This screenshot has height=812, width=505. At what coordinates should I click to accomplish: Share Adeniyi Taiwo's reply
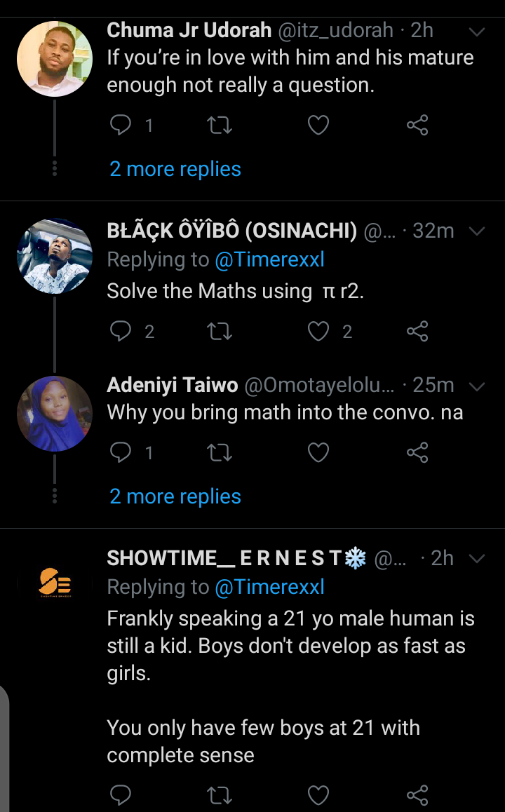417,452
